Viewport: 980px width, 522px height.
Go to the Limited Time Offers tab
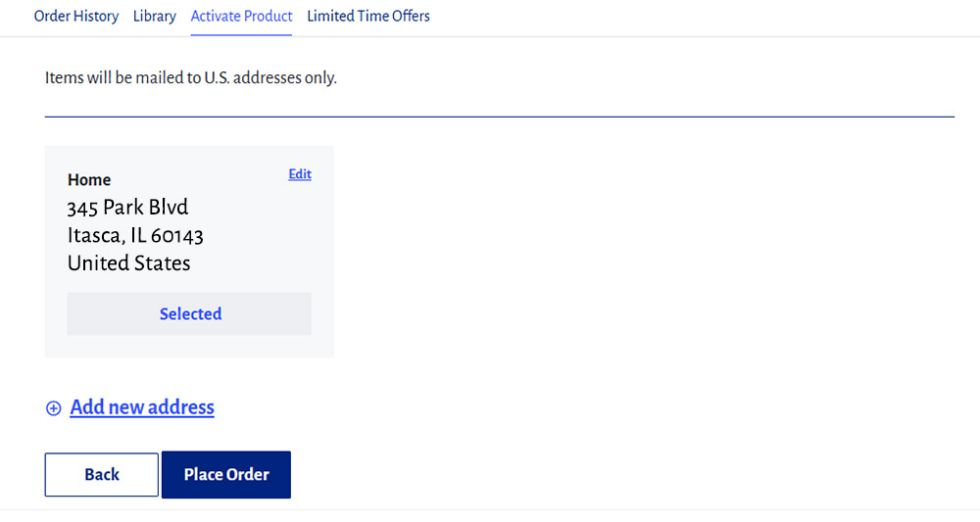[x=368, y=17]
